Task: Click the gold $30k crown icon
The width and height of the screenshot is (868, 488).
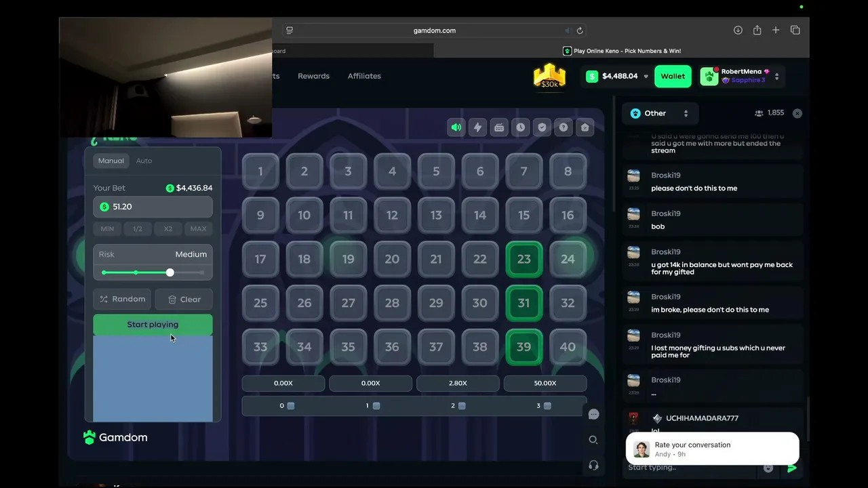Action: pos(549,76)
